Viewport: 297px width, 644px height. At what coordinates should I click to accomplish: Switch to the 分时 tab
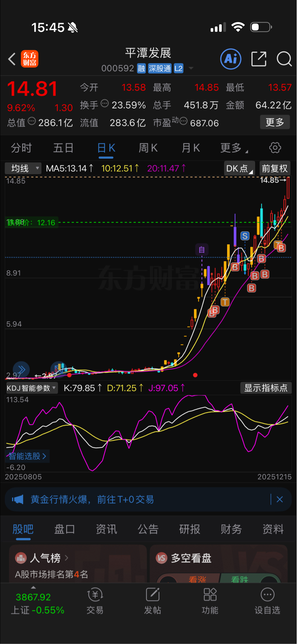tap(21, 148)
